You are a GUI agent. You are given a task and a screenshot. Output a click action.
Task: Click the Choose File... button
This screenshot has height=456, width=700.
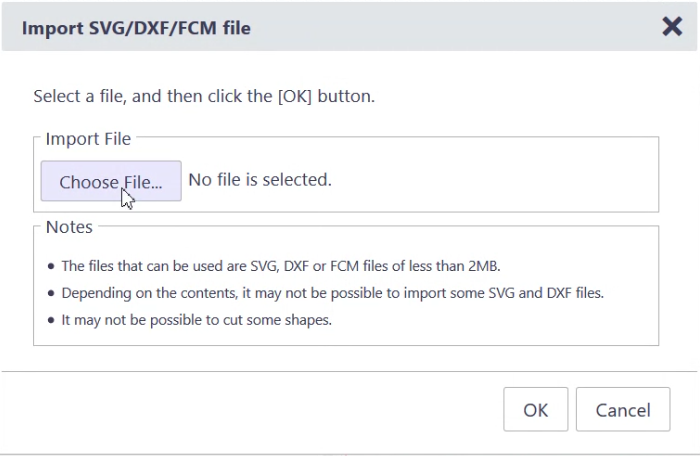[111, 182]
